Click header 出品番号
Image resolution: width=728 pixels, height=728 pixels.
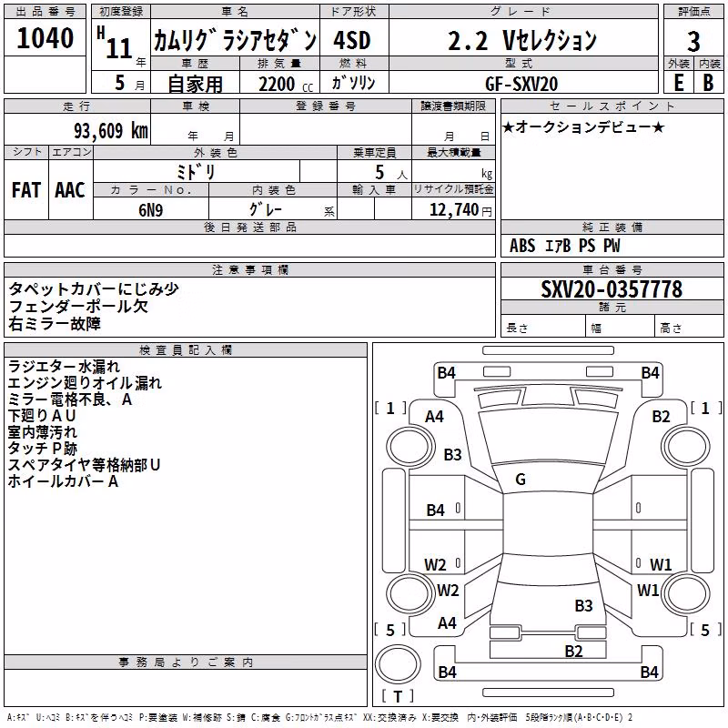(x=45, y=12)
